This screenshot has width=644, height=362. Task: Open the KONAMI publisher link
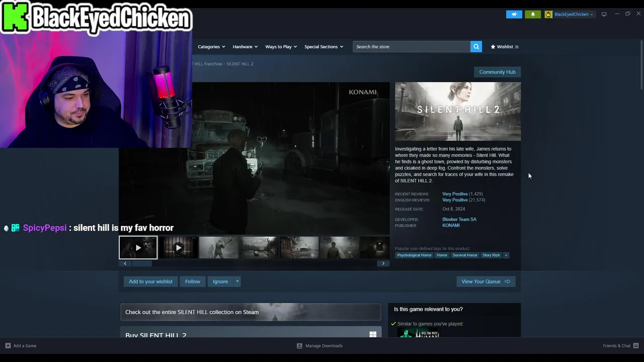pos(451,225)
